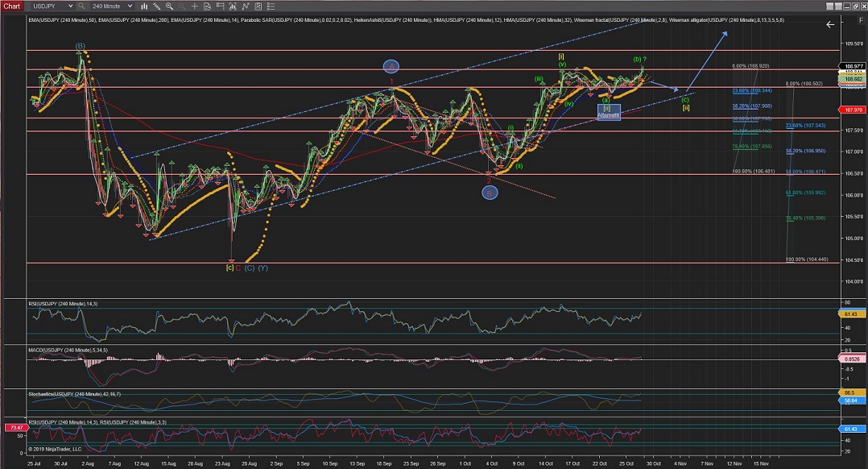Click the blue circled B wave marker

coord(489,193)
